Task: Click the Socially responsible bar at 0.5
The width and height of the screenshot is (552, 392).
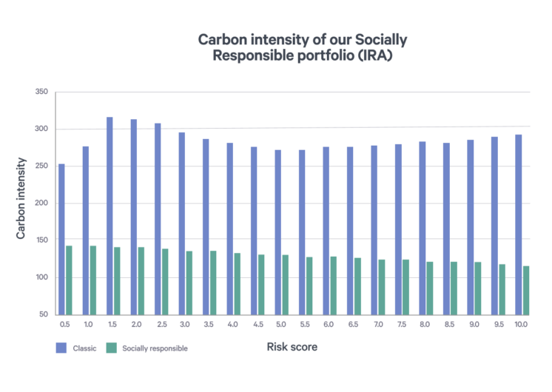Action: pos(70,280)
